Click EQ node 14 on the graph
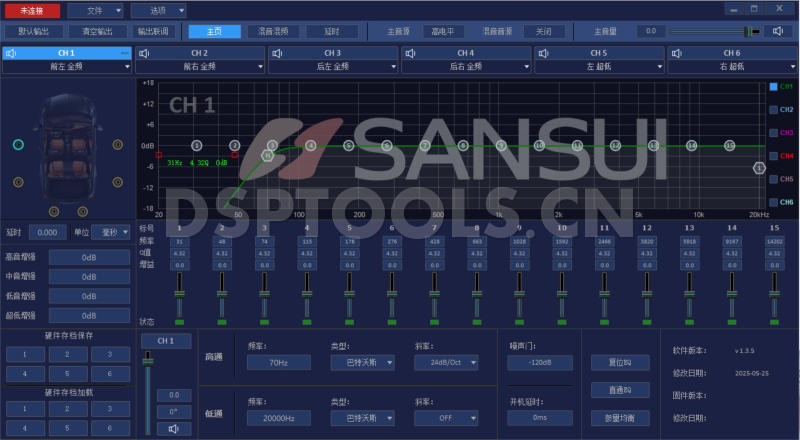This screenshot has height=440, width=800. click(x=691, y=145)
